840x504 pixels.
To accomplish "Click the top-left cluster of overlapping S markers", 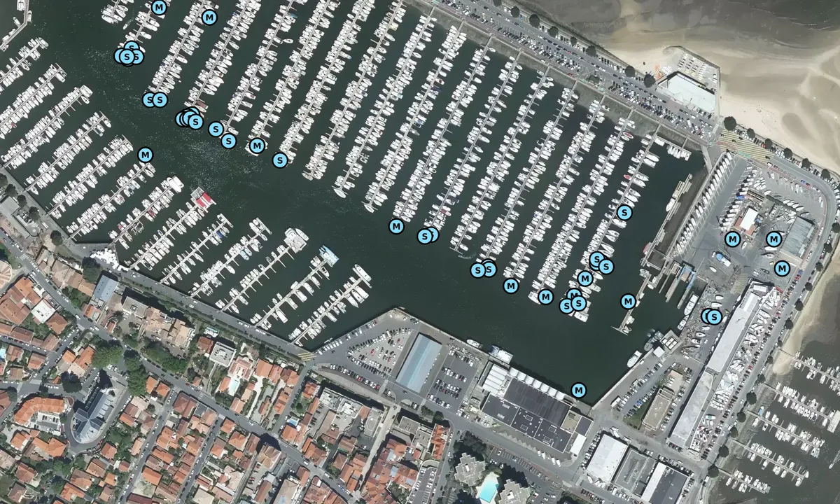I will (x=129, y=55).
